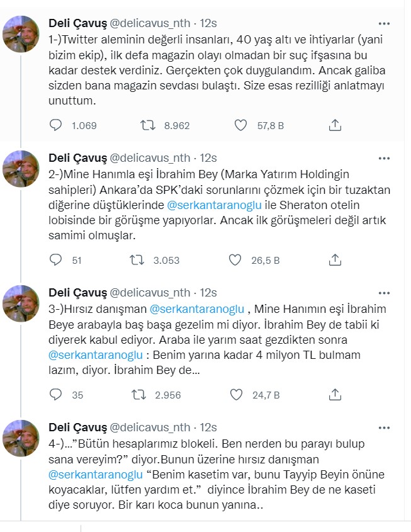Retweet the first tweet with 8.962 retweets
This screenshot has height=532, width=411.
(147, 125)
